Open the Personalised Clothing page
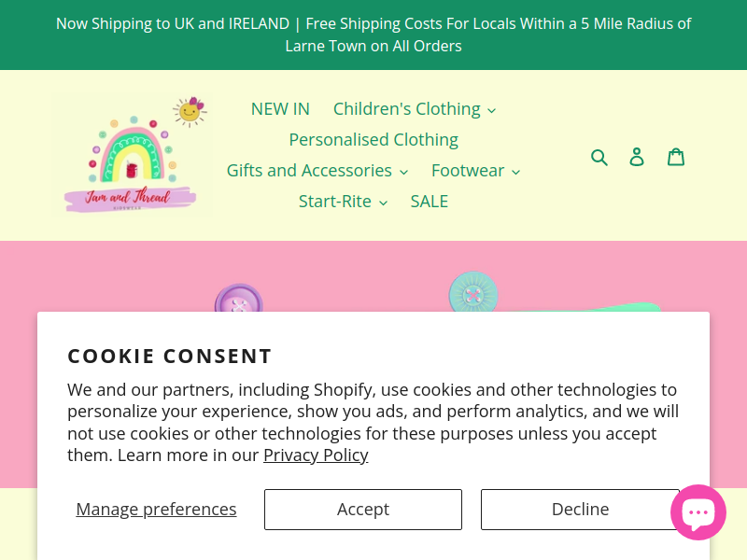Image resolution: width=747 pixels, height=560 pixels. click(x=373, y=140)
